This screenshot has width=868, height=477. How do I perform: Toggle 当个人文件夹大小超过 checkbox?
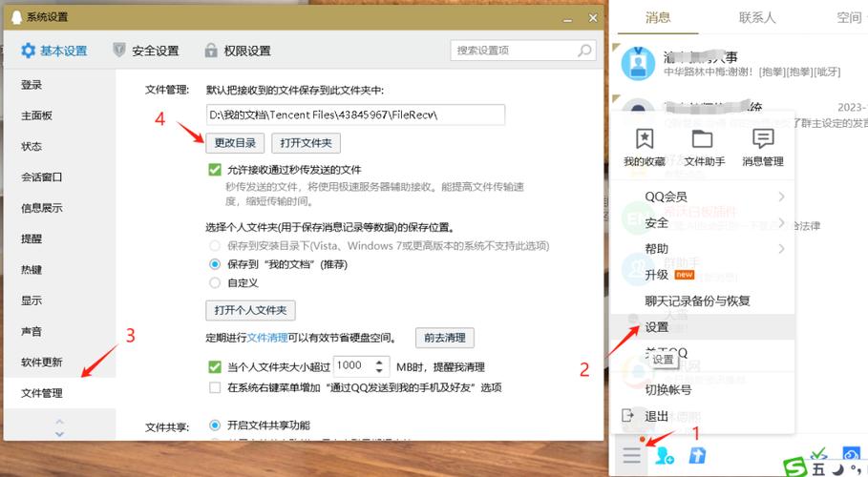[215, 367]
